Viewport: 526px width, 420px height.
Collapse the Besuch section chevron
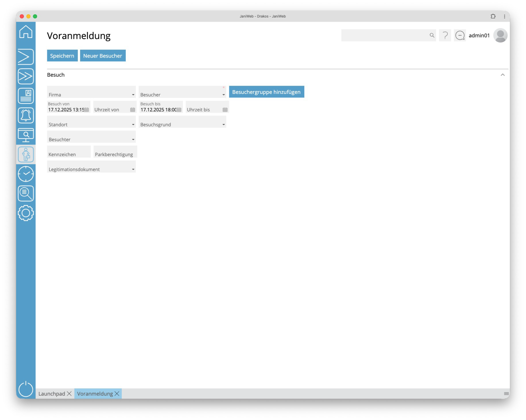[503, 75]
